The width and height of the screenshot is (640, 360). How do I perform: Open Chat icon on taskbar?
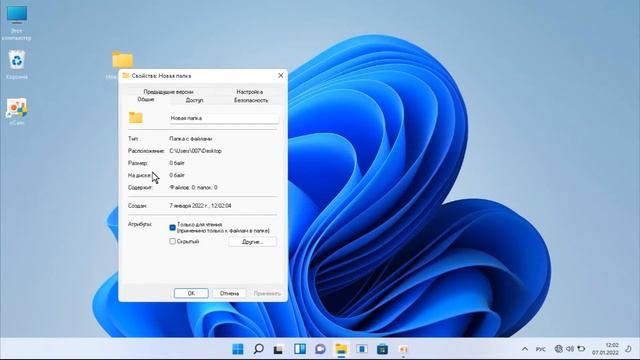(x=320, y=349)
